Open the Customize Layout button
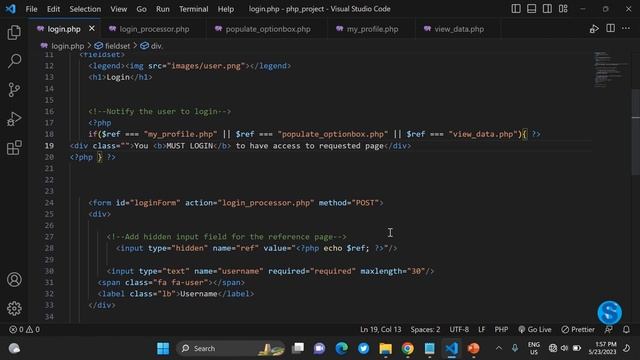This screenshot has height=360, width=640. coord(563,9)
